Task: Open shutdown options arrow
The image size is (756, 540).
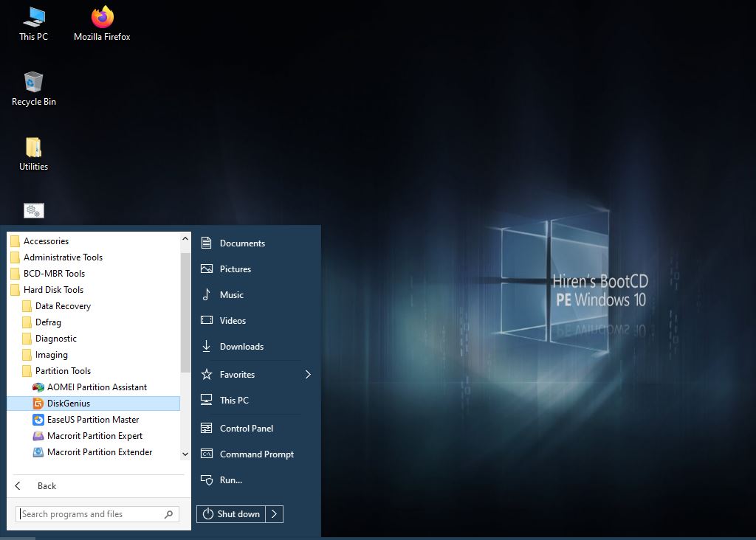Action: tap(274, 514)
